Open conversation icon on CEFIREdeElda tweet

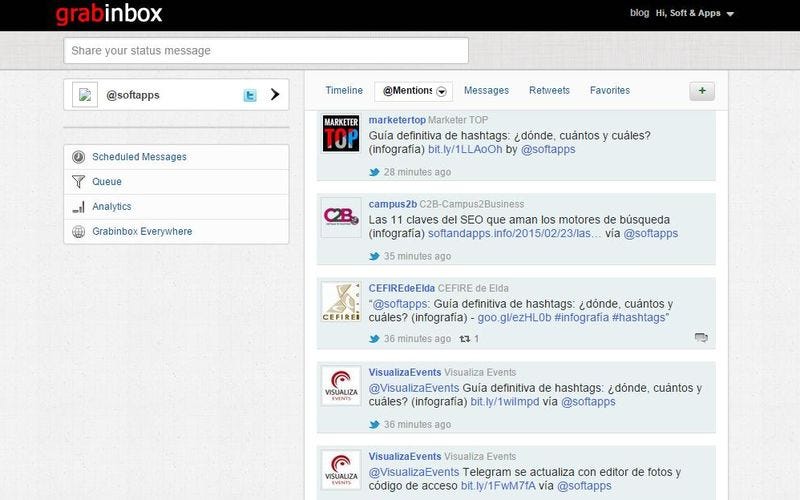[x=701, y=337]
